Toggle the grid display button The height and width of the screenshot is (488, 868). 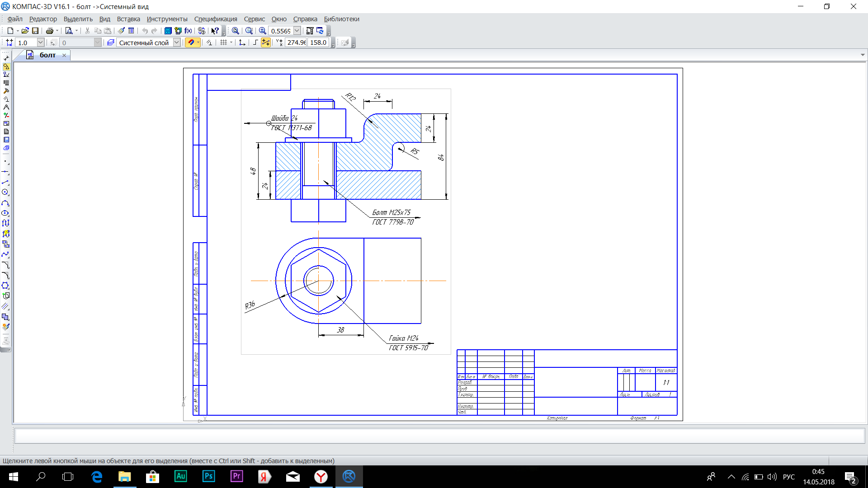223,42
